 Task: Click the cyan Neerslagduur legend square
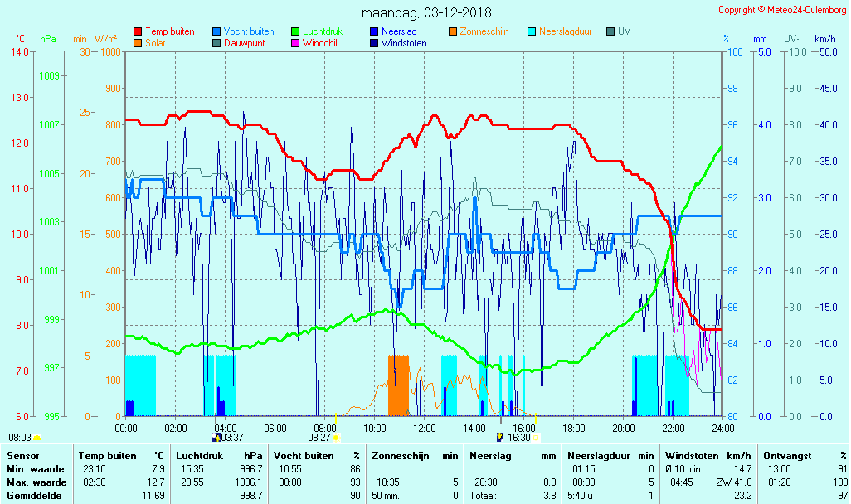(532, 31)
